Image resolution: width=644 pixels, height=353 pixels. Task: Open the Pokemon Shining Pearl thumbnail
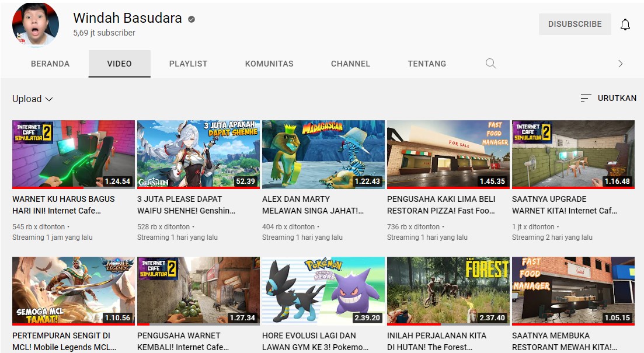click(x=323, y=291)
